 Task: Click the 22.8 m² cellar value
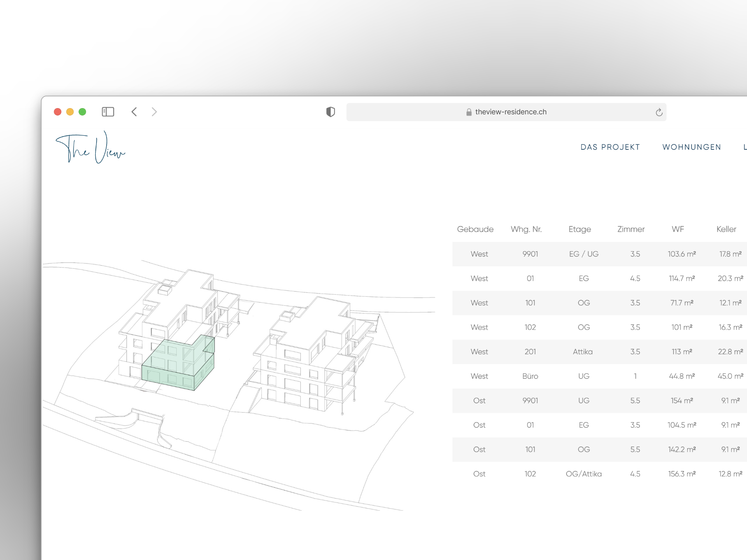730,352
